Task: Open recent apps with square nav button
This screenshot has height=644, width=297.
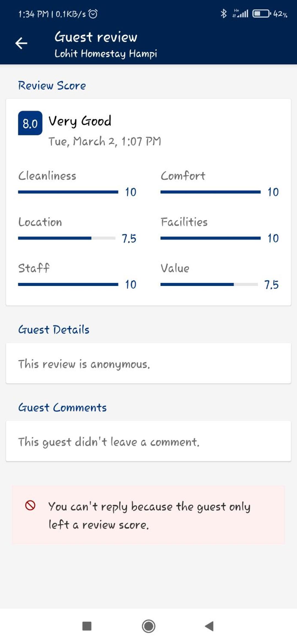Action: (x=87, y=626)
